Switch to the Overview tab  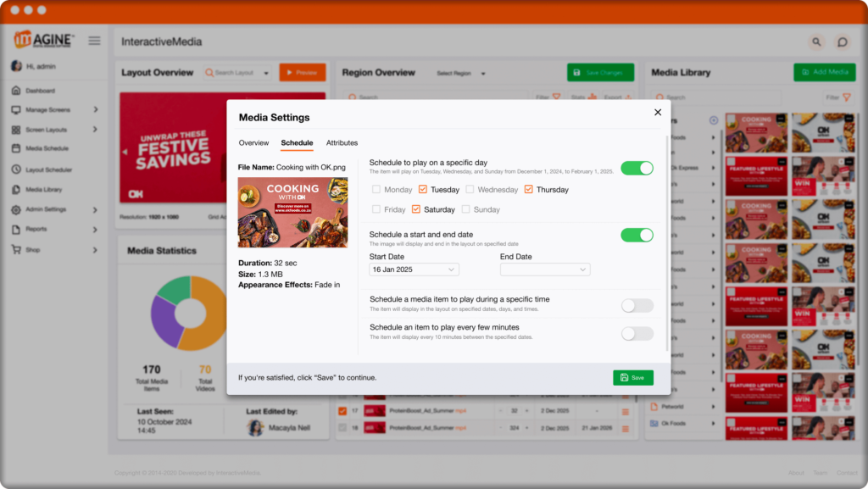(x=253, y=142)
